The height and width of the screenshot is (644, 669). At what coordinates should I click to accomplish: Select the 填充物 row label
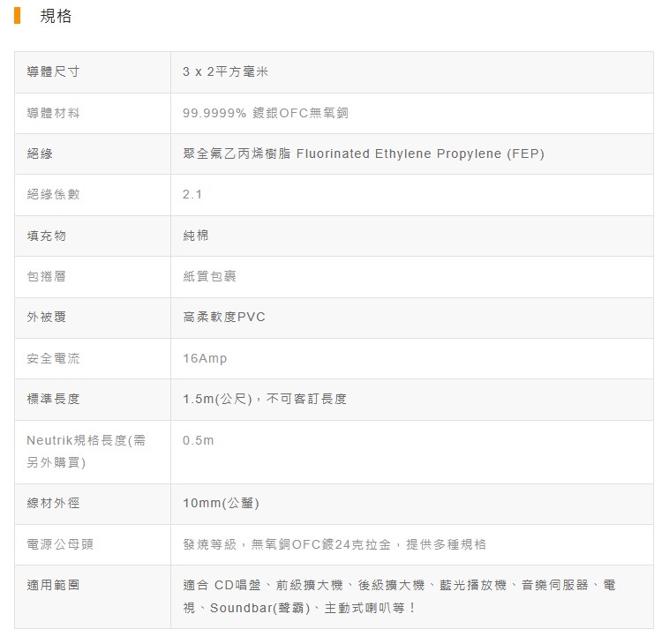tap(46, 236)
